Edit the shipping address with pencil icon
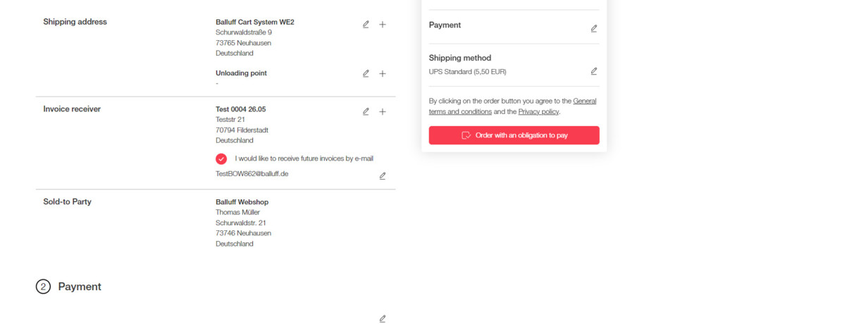This screenshot has width=868, height=324. [366, 25]
